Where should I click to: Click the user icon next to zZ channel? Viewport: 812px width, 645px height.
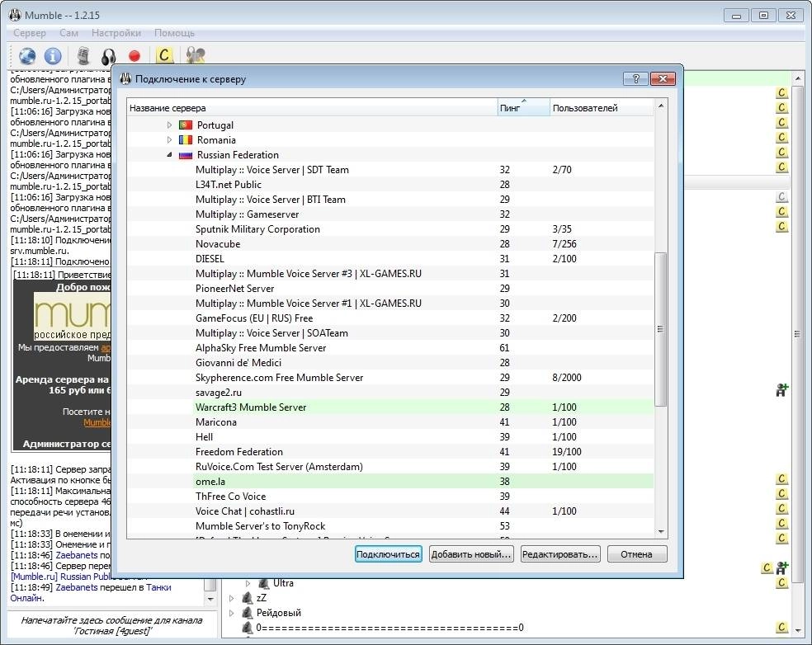[248, 598]
